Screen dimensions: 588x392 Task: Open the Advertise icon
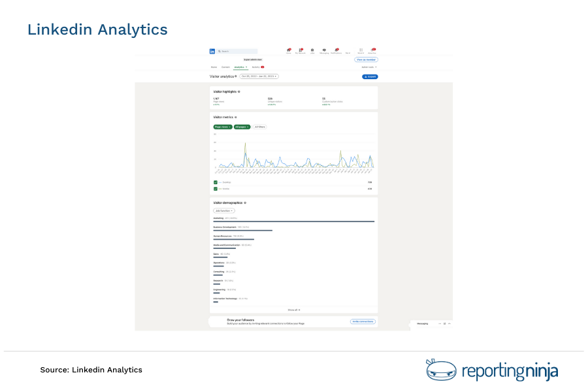[372, 50]
